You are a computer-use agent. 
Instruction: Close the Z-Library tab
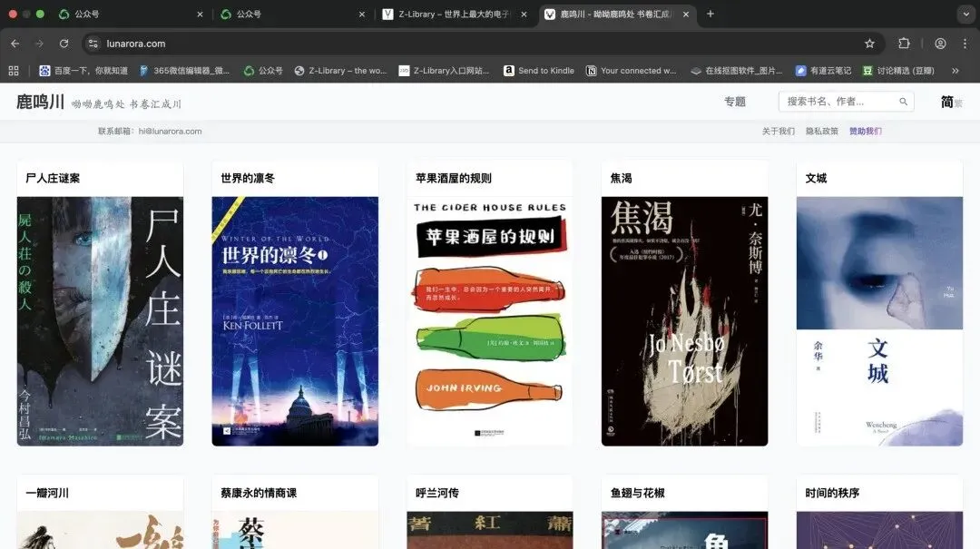tap(524, 14)
